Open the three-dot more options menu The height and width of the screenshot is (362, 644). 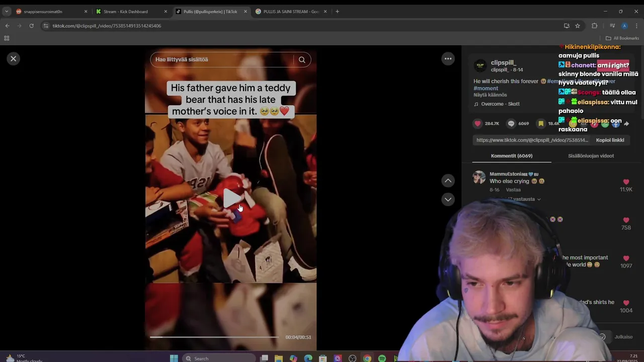[448, 59]
